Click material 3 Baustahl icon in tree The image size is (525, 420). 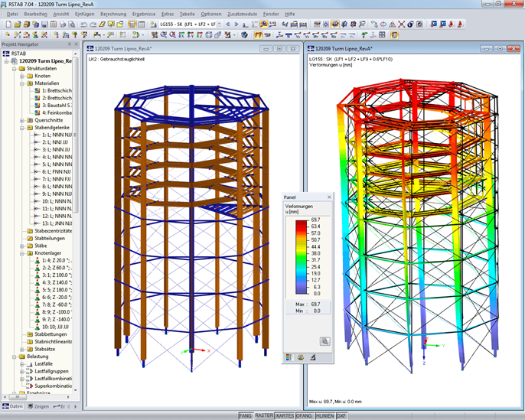point(38,105)
